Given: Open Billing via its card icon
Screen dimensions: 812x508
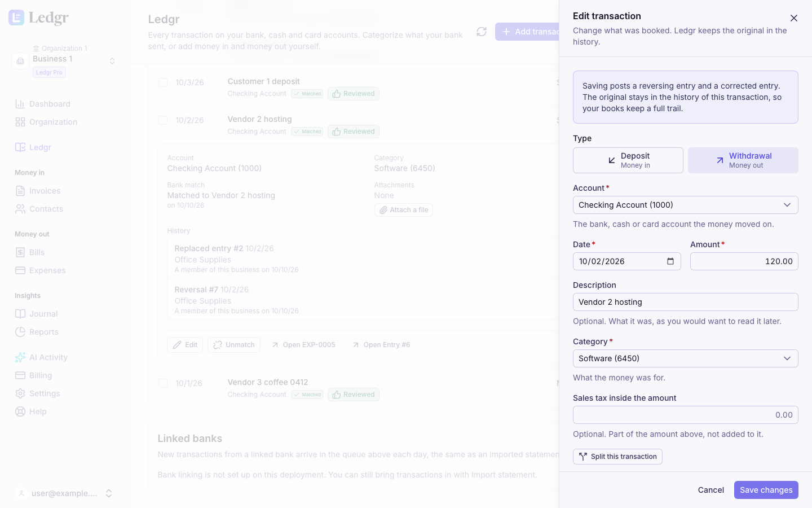Looking at the screenshot, I should [x=20, y=375].
